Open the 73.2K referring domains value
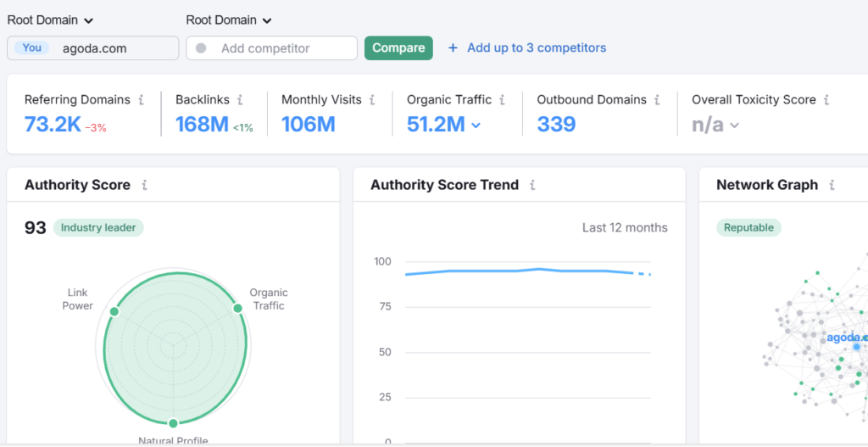 click(53, 125)
